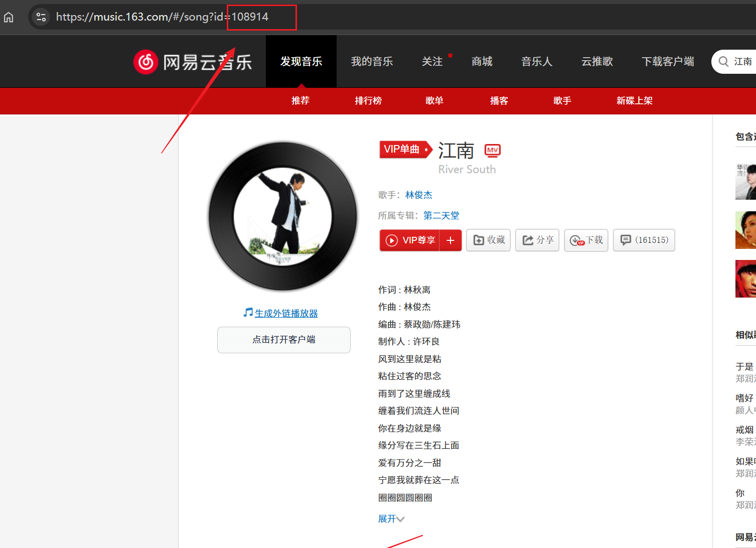Select 歌手 in red subnav

(x=562, y=100)
